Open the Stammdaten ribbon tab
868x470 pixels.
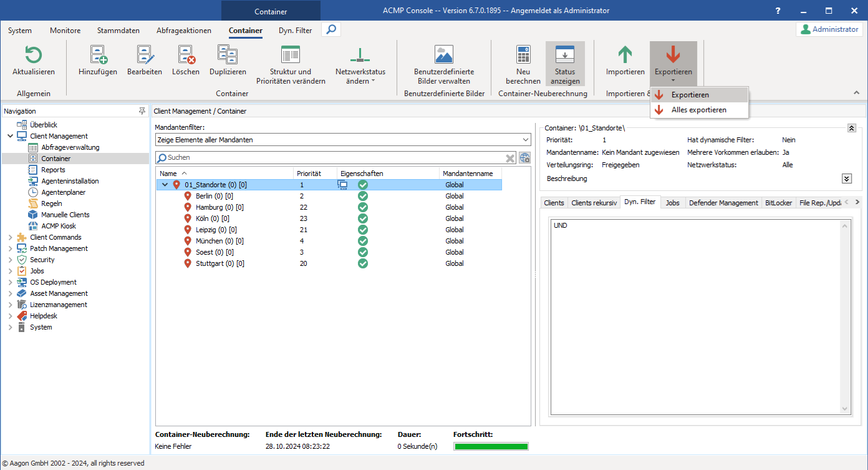(x=118, y=30)
